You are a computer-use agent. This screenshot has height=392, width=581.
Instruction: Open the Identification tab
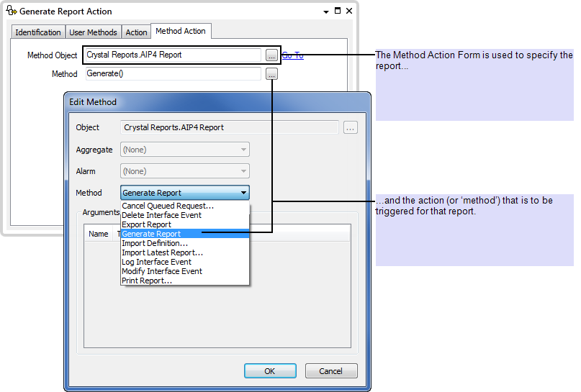click(x=38, y=32)
